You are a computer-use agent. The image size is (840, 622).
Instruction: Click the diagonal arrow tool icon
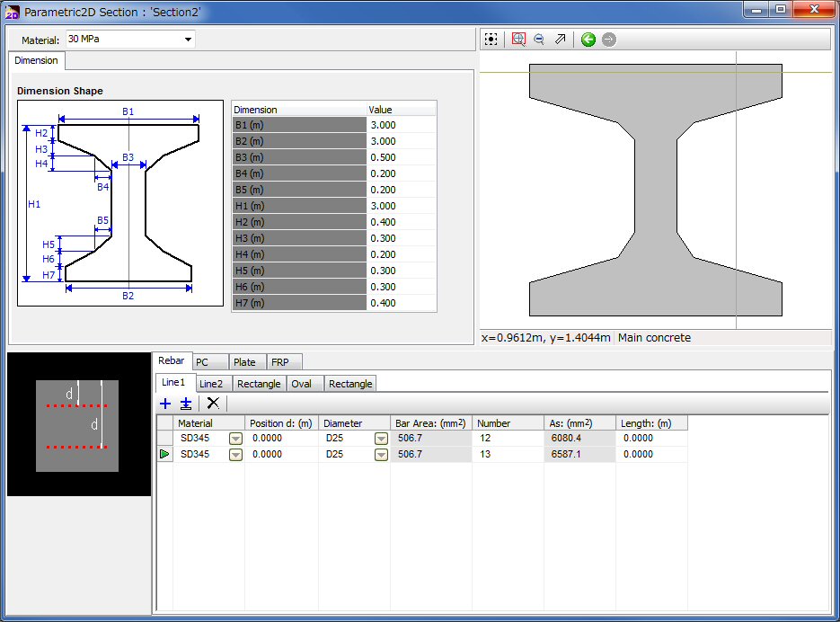(561, 40)
